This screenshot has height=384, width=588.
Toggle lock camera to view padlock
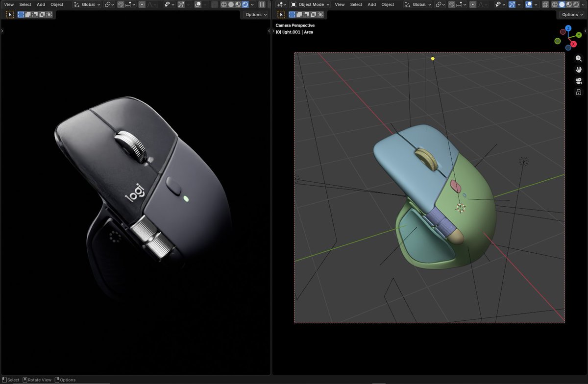click(579, 92)
